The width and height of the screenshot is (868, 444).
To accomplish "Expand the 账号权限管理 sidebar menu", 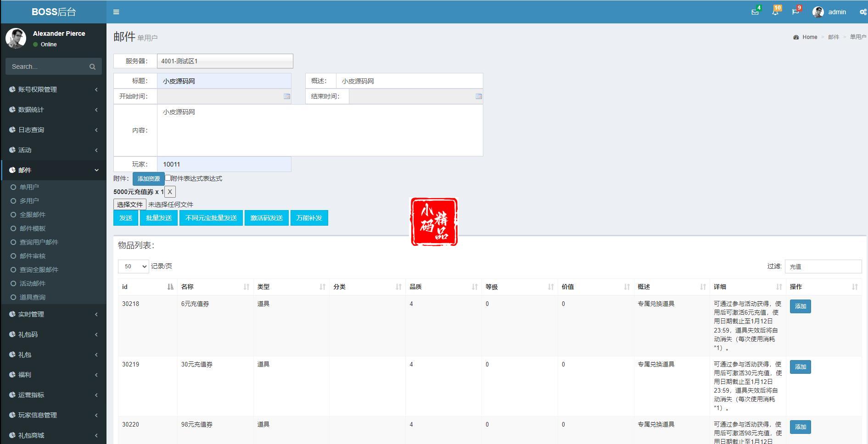I will 54,89.
